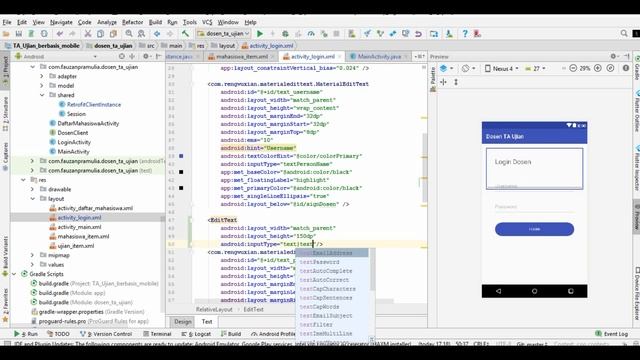Open the Terminal tool window
Image resolution: width=640 pixels, height=360 pixels.
pos(157,334)
